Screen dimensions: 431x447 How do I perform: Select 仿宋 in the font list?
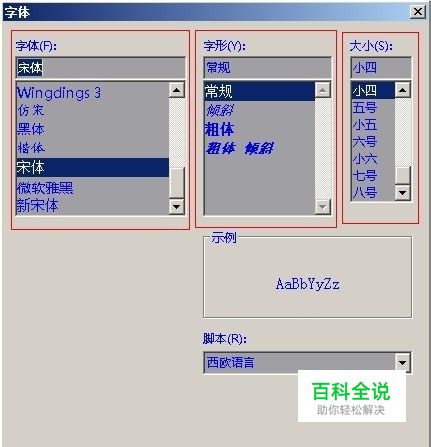92,110
